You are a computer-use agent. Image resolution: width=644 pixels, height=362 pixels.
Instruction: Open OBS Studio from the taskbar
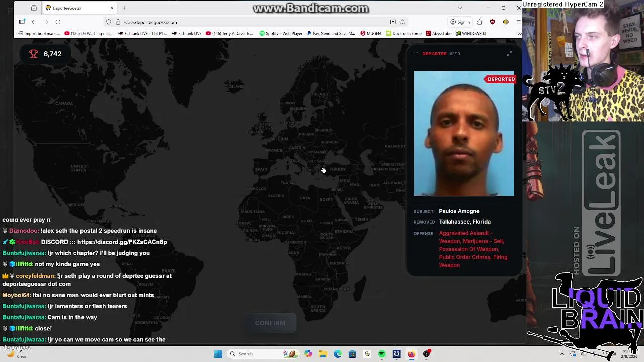pyautogui.click(x=426, y=354)
